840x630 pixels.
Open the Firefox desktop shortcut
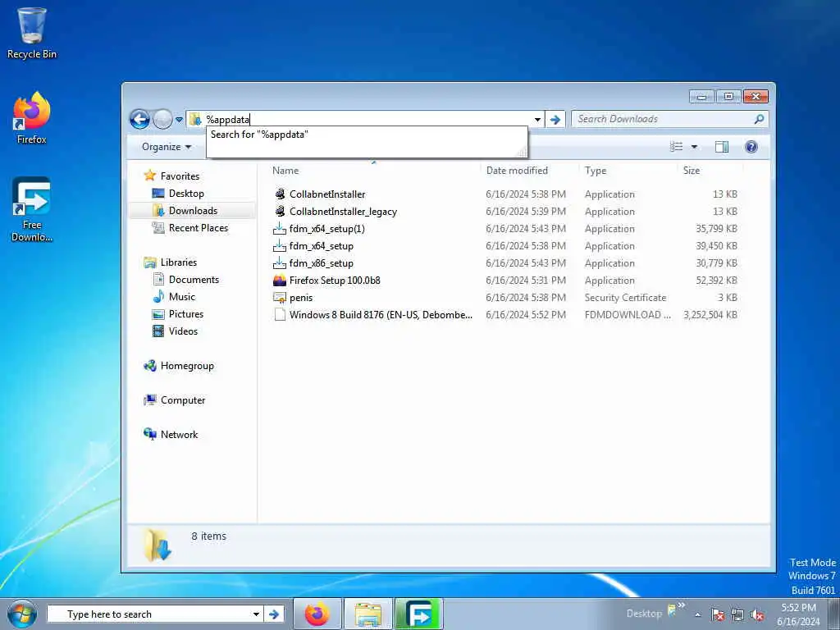pos(32,118)
